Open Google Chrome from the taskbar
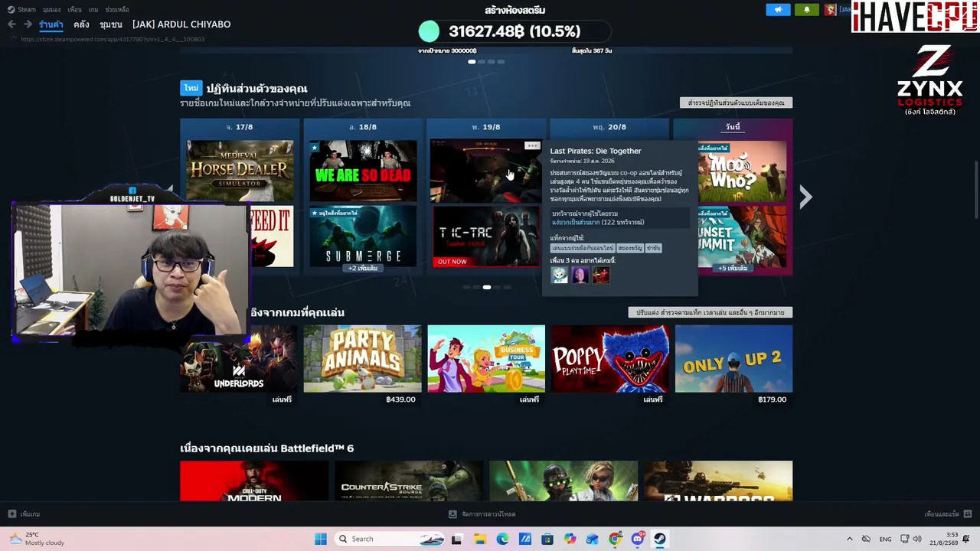Image resolution: width=980 pixels, height=551 pixels. click(616, 539)
